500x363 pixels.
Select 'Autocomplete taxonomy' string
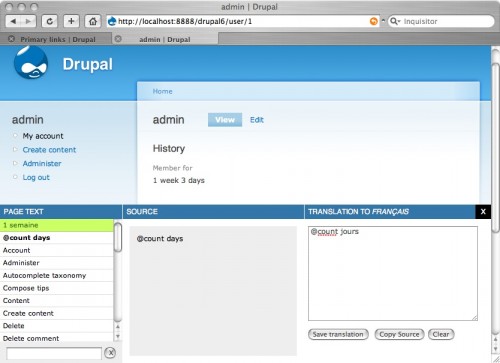coord(57,276)
